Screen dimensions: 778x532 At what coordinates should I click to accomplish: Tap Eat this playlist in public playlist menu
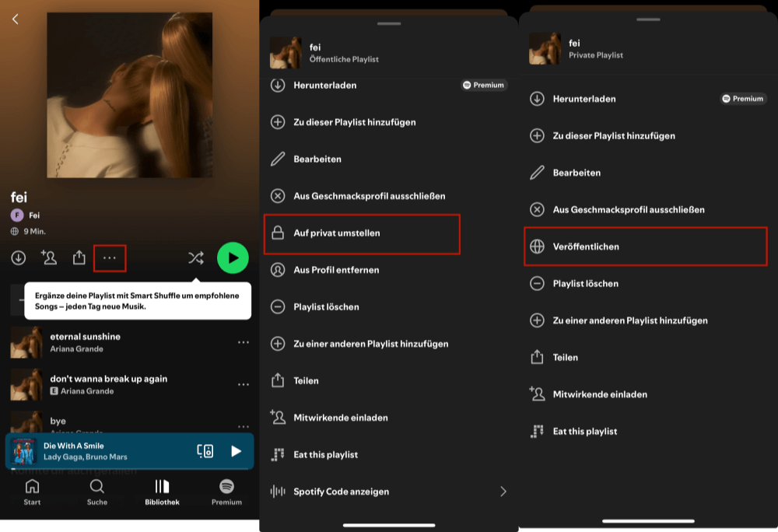pos(388,455)
